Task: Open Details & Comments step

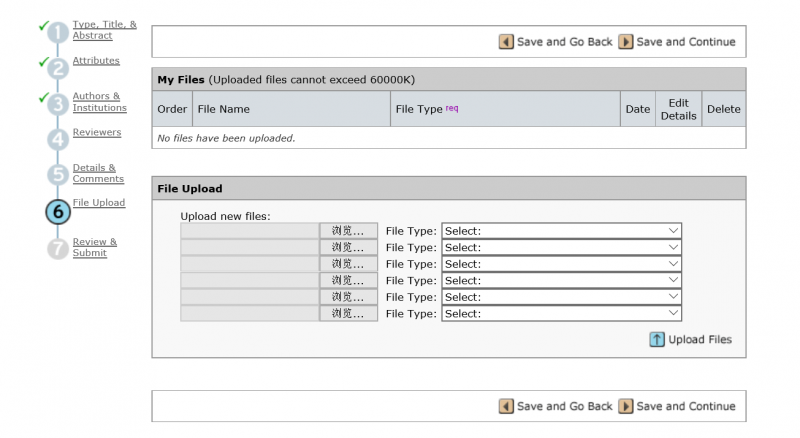Action: [x=98, y=173]
